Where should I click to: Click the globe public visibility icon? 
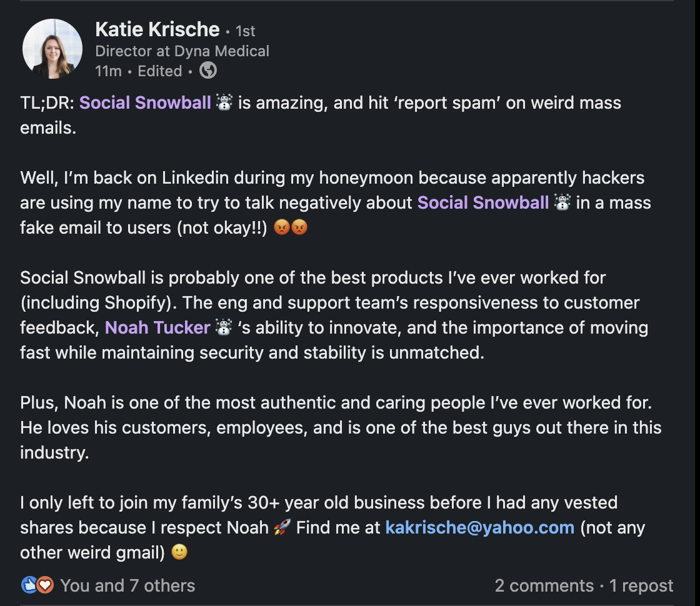pos(207,71)
